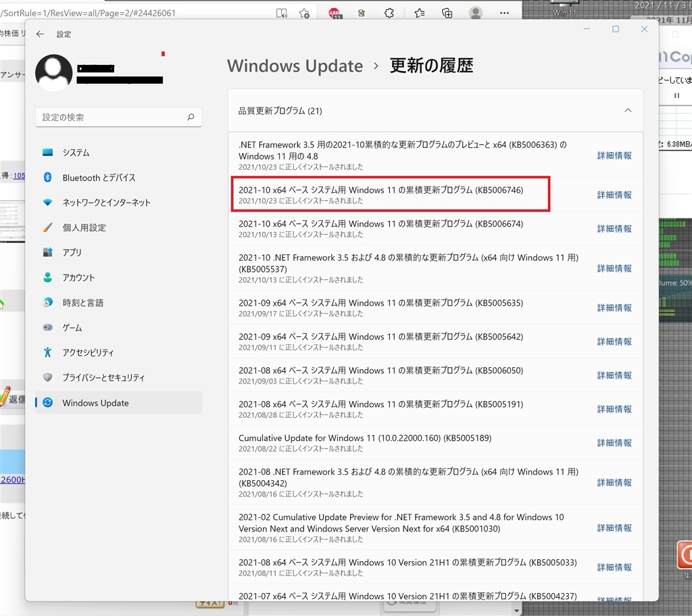Open プライバシーとセキュリティ category
Screen dimensions: 692x616
pyautogui.click(x=119, y=377)
